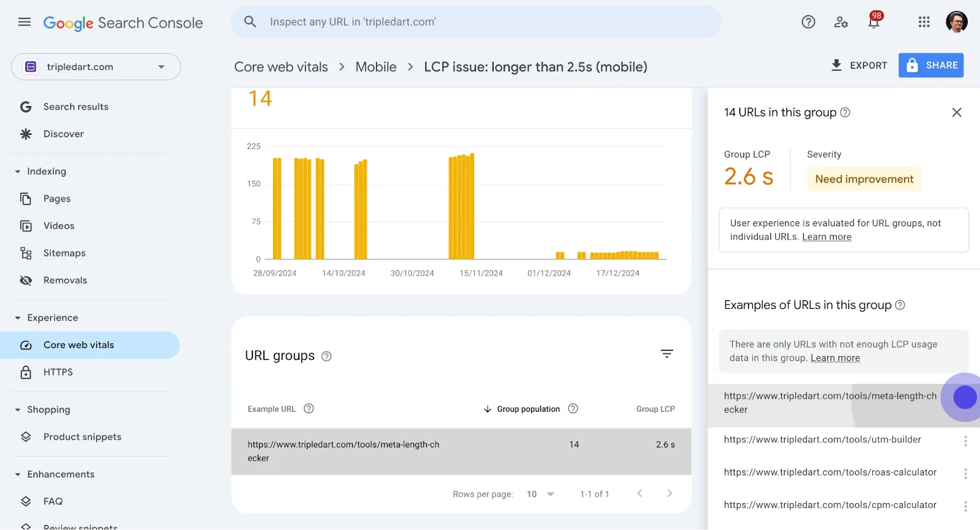Click the Sitemaps tree icon
980x530 pixels.
point(26,253)
